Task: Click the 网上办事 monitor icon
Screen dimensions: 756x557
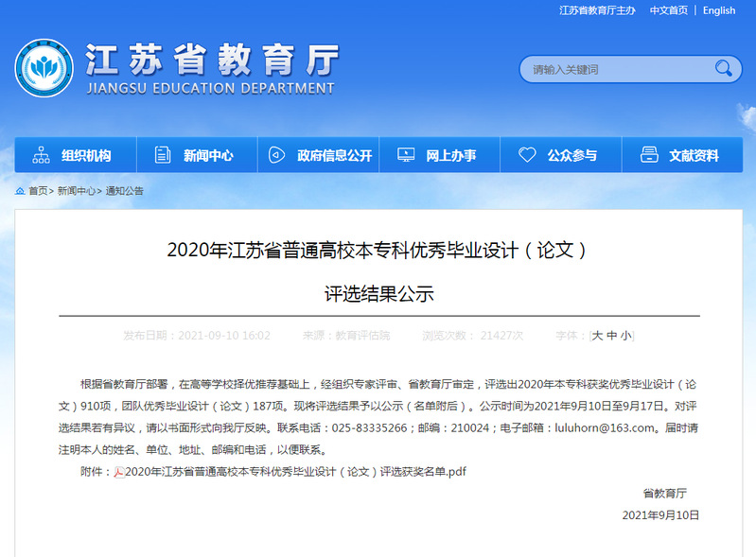Action: tap(406, 155)
